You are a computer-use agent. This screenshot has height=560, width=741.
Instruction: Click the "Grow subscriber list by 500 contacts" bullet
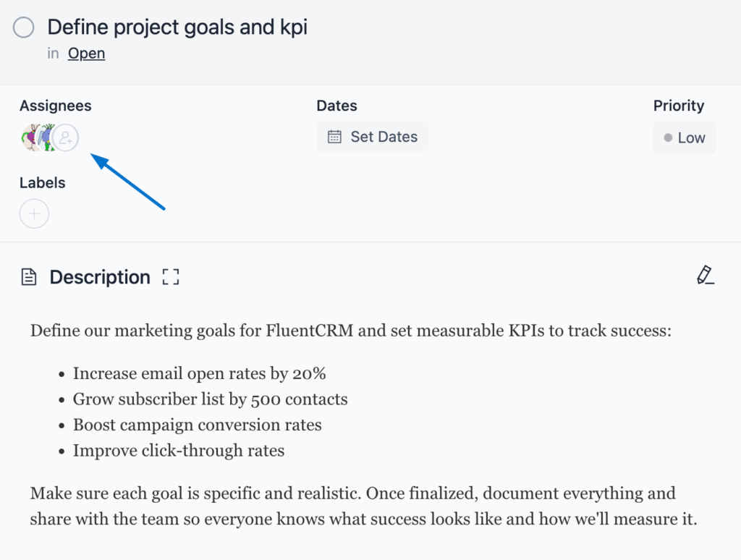click(210, 399)
